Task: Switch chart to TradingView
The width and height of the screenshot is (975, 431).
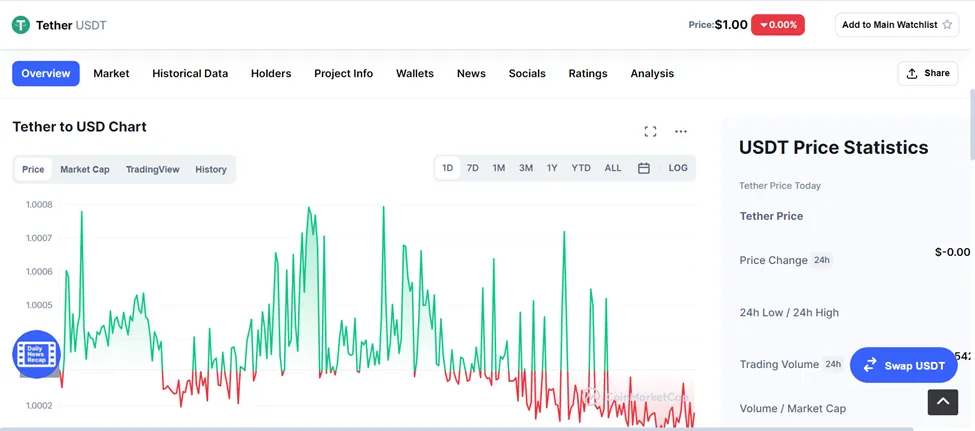Action: 152,169
